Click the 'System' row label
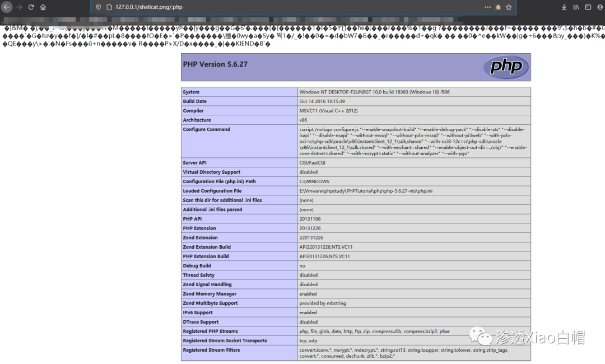This screenshot has width=605, height=364. click(x=192, y=92)
